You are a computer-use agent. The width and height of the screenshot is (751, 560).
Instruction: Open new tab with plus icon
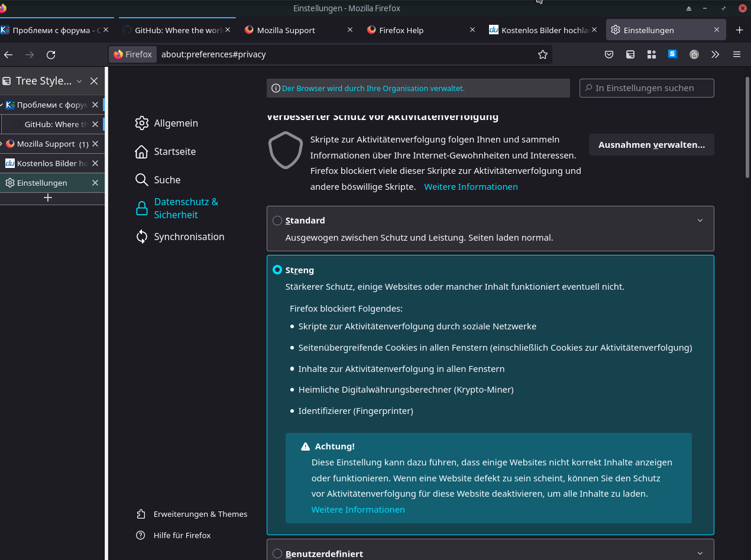tap(739, 30)
